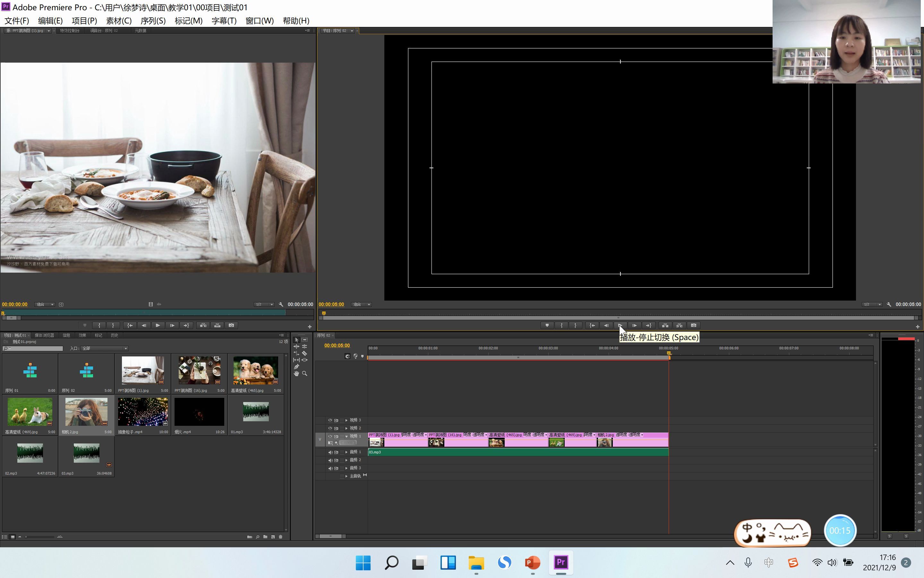Screen dimensions: 924x578
Task: Open 序列(S) menu
Action: (x=153, y=21)
